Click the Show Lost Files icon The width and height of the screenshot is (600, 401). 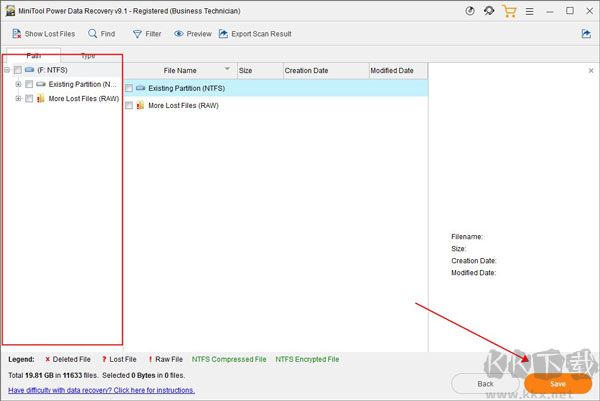[x=16, y=34]
